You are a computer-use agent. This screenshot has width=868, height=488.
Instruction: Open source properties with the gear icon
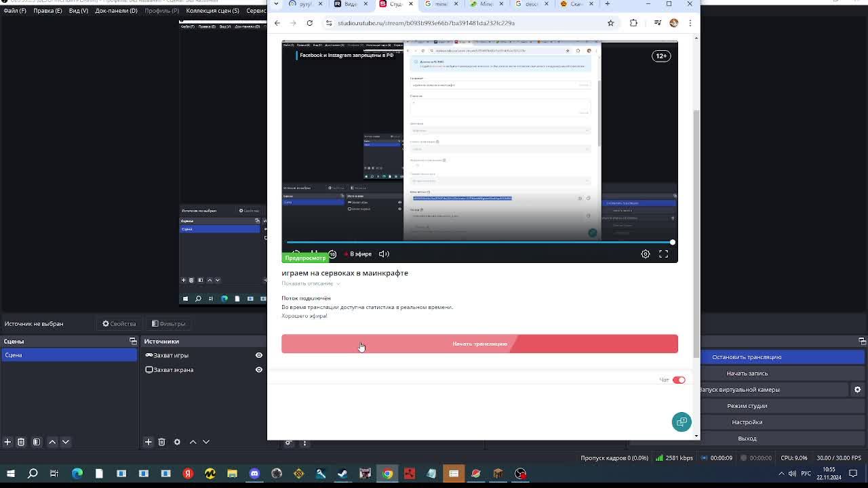pyautogui.click(x=177, y=442)
